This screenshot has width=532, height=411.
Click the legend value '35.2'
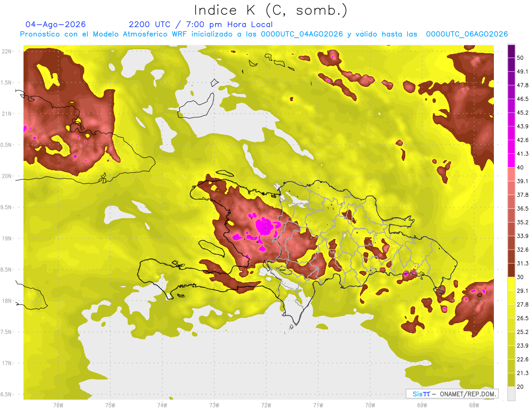click(x=522, y=222)
